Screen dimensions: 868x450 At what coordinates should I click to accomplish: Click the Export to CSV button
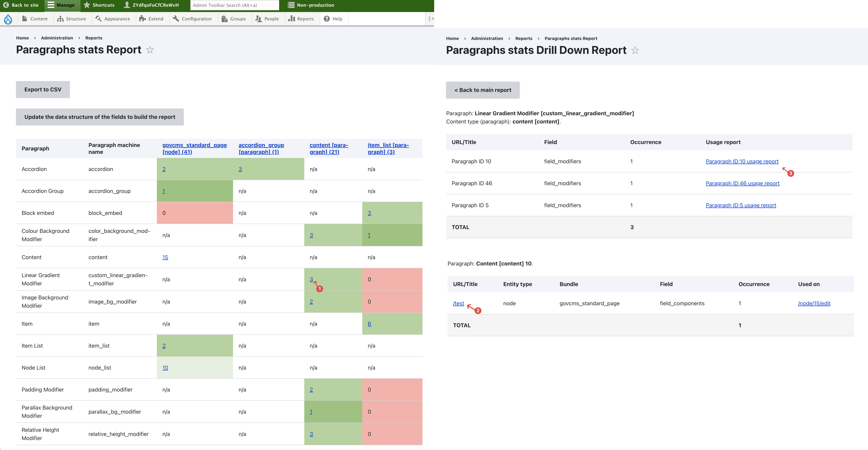[x=43, y=90]
